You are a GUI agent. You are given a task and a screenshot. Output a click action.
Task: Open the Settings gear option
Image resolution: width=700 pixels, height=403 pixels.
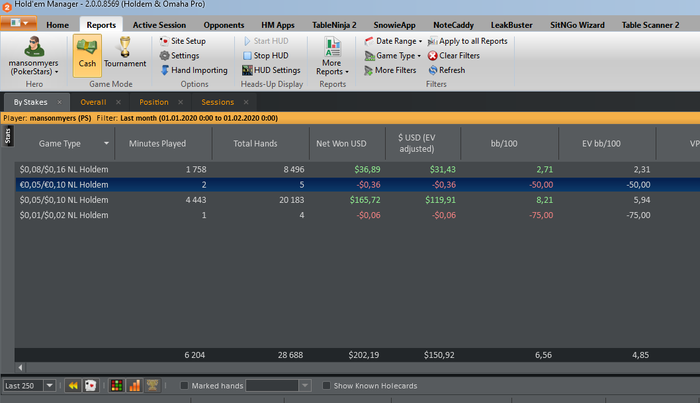coord(179,56)
